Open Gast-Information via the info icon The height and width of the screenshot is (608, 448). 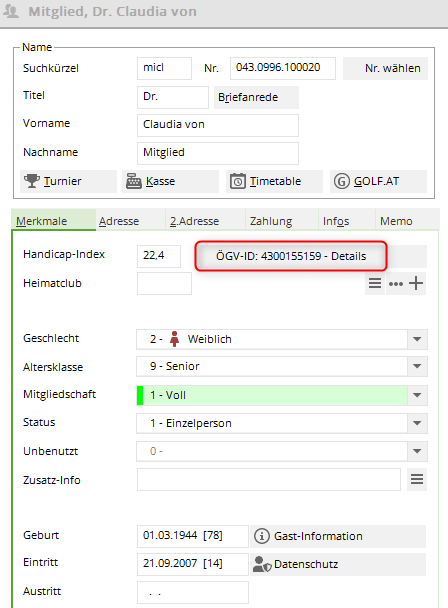[x=262, y=536]
